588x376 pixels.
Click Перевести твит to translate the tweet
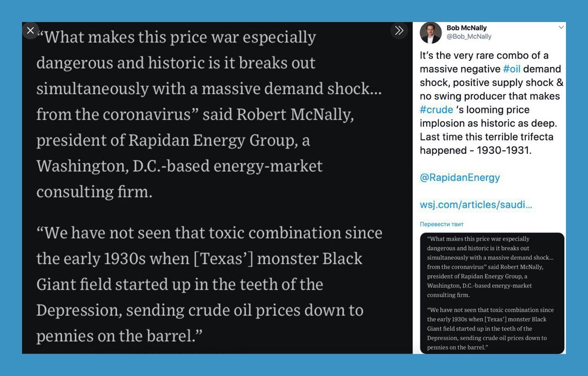442,224
